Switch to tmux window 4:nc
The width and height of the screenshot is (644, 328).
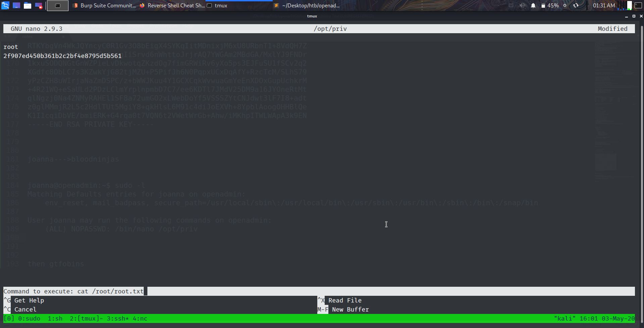140,318
